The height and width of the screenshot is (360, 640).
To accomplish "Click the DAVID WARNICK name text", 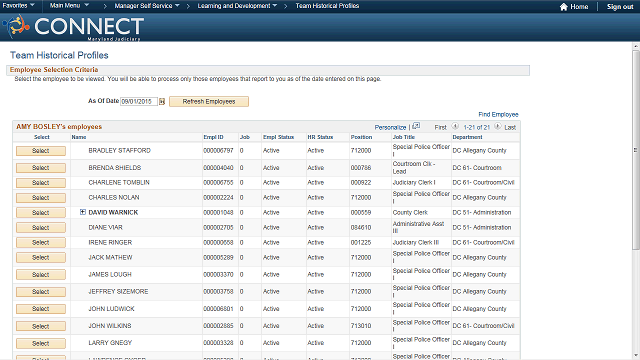I will [113, 213].
